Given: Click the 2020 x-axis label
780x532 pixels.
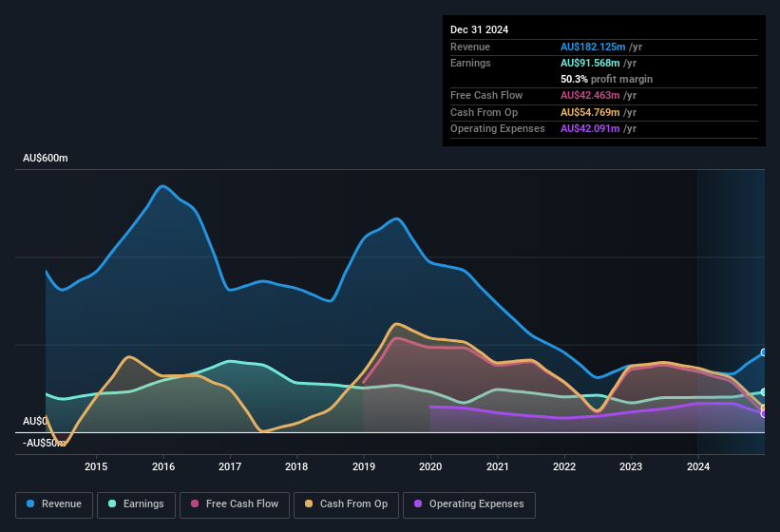Looking at the screenshot, I should pyautogui.click(x=430, y=466).
